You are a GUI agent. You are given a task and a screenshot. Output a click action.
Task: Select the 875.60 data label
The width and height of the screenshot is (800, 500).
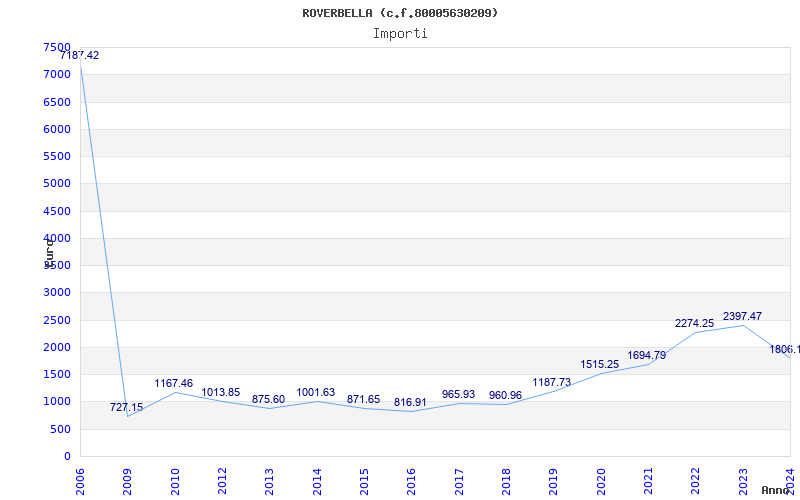268,399
